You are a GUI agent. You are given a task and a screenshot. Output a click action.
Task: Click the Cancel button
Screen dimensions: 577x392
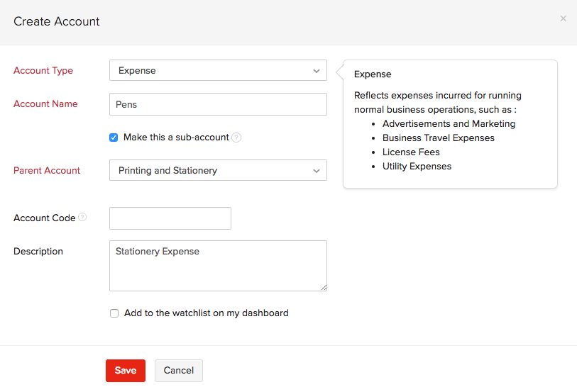pos(179,371)
